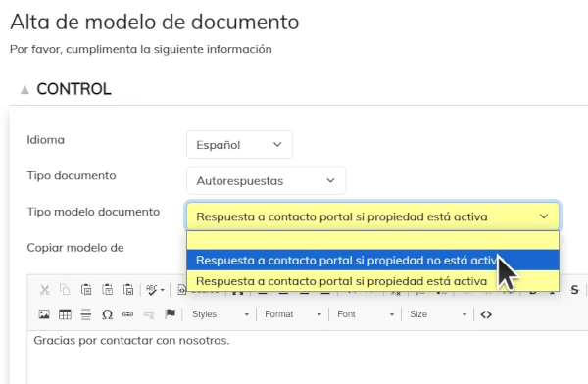Click the code snippet brackets icon

click(486, 314)
